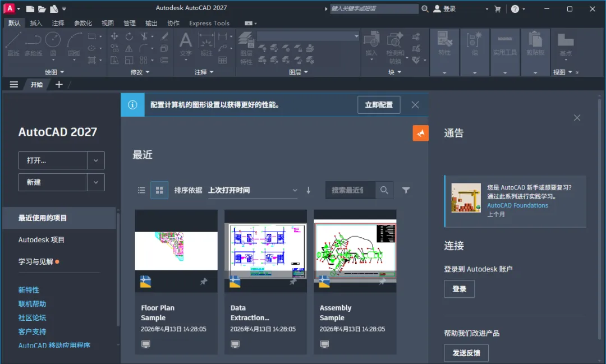606x364 pixels.
Task: Select the Trim scissors tool
Action: tap(144, 36)
